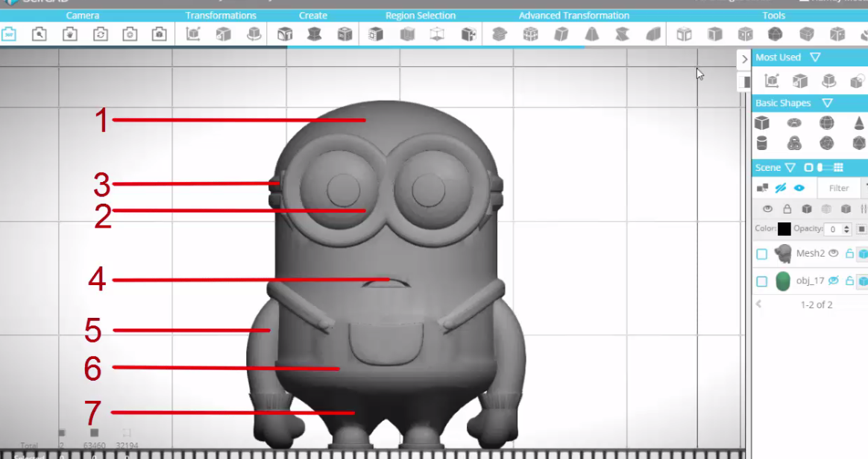Collapse the Most Used panel
Screen dimensions: 868x459
coord(815,57)
